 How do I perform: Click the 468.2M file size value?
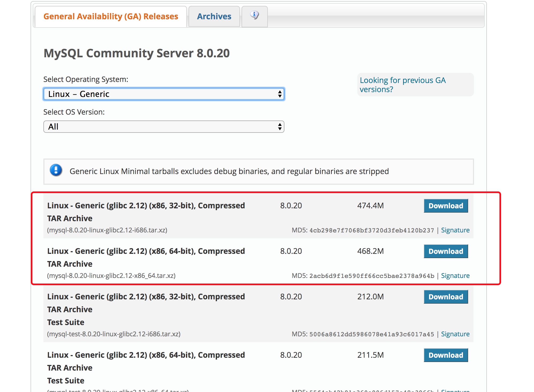[370, 251]
